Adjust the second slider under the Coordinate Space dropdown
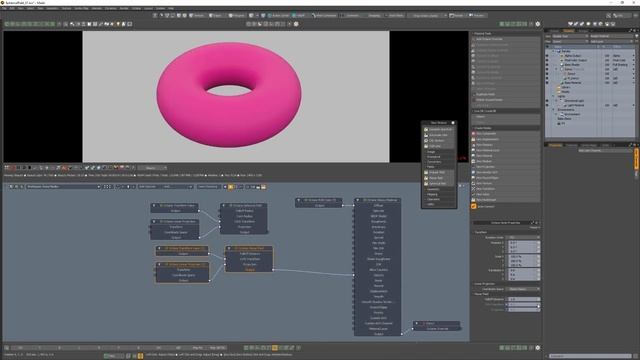640x360 pixels. pyautogui.click(x=523, y=304)
